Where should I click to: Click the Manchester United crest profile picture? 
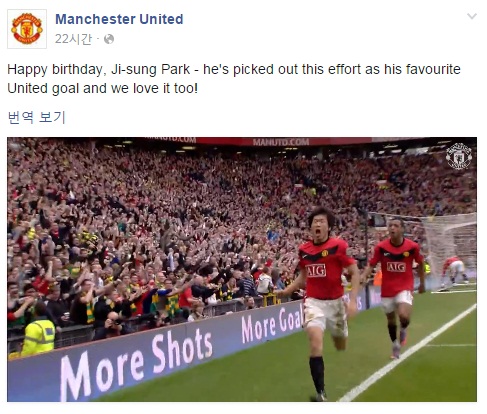(x=27, y=29)
